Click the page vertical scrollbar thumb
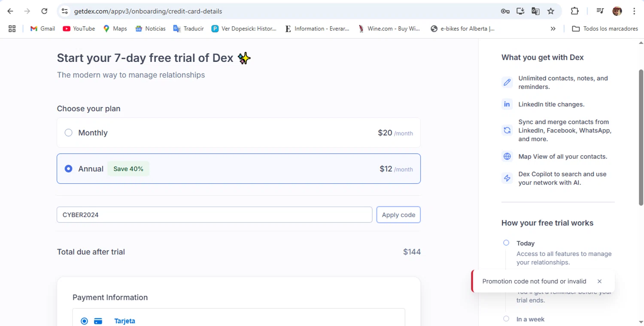The height and width of the screenshot is (326, 644). (x=641, y=137)
